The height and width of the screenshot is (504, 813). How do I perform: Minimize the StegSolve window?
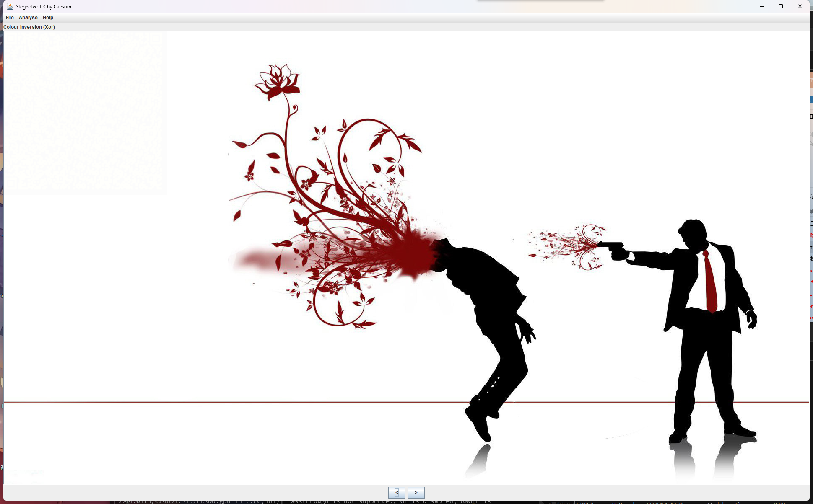click(x=761, y=6)
